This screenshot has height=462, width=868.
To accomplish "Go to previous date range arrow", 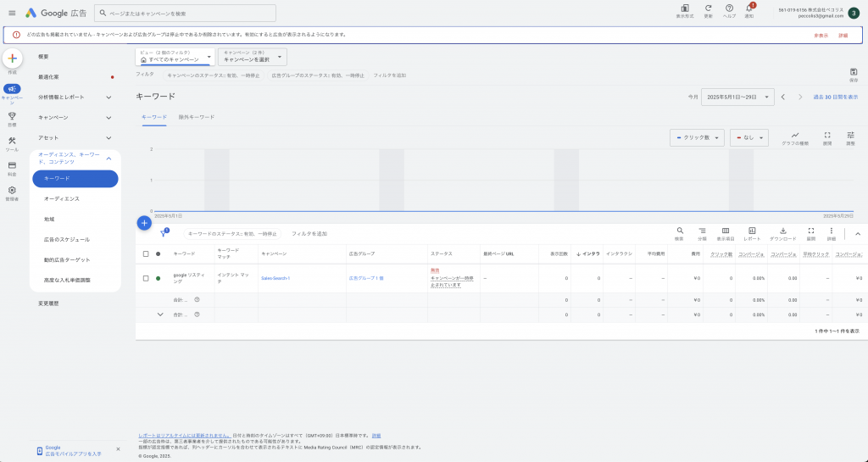I will click(782, 97).
